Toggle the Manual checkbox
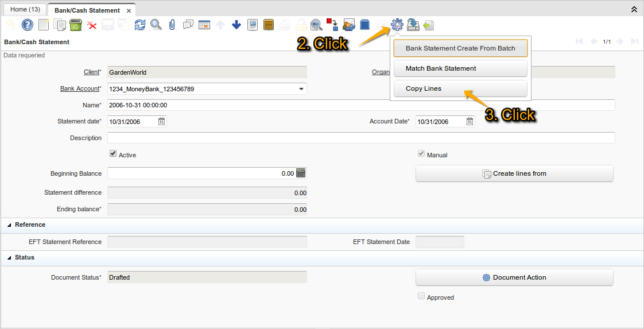644x329 pixels. (421, 154)
